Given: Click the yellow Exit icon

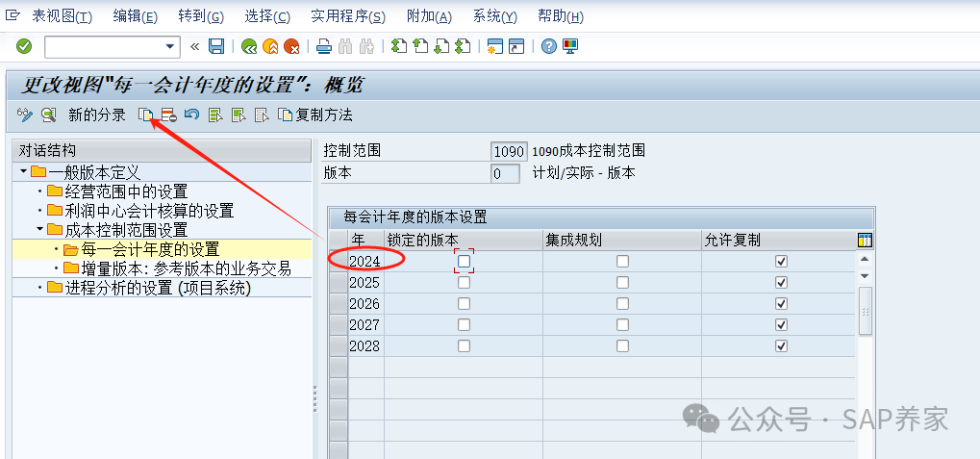Looking at the screenshot, I should tap(270, 46).
